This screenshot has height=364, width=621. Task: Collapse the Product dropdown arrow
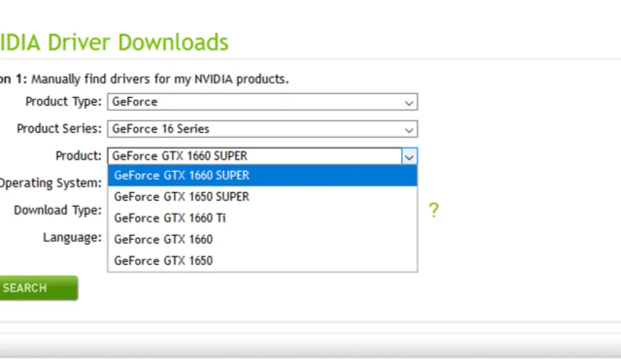point(409,156)
